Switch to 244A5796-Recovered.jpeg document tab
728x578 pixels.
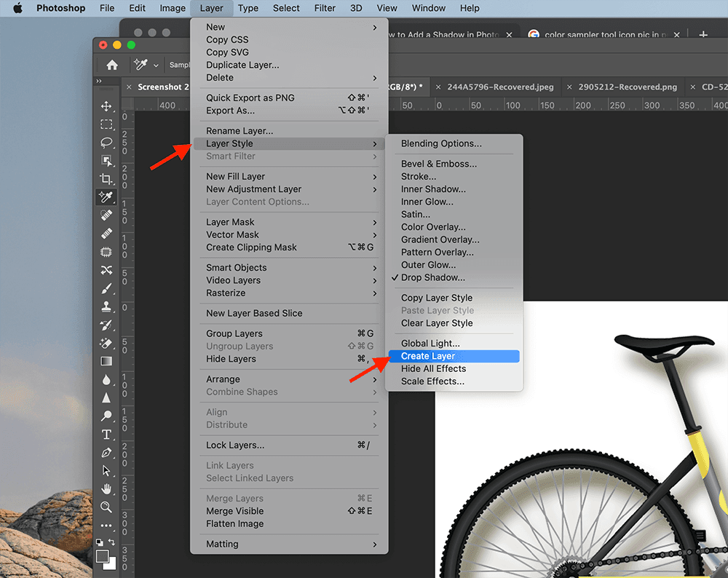click(x=501, y=87)
